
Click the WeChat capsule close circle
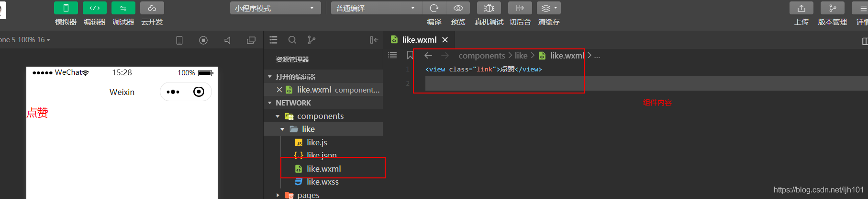coord(199,92)
